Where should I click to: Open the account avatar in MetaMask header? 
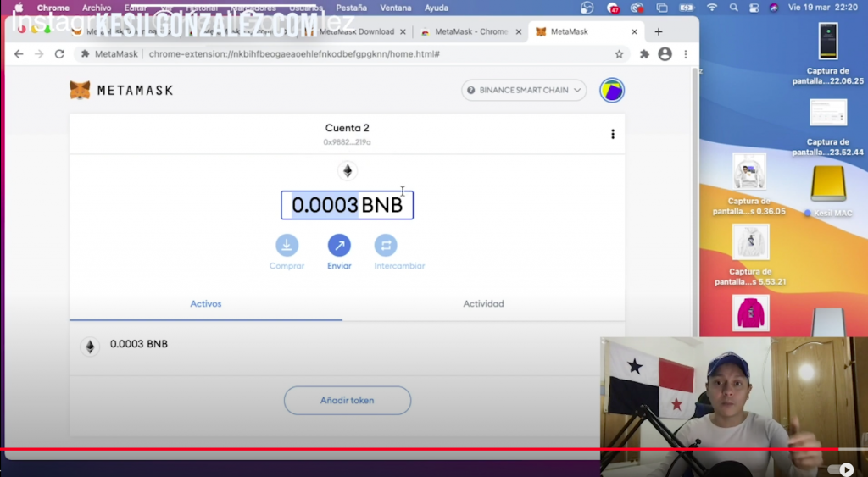coord(611,90)
